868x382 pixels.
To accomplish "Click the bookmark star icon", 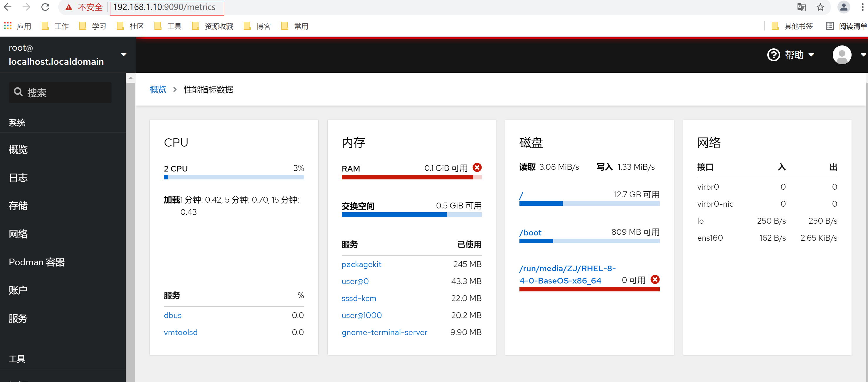I will [x=820, y=7].
